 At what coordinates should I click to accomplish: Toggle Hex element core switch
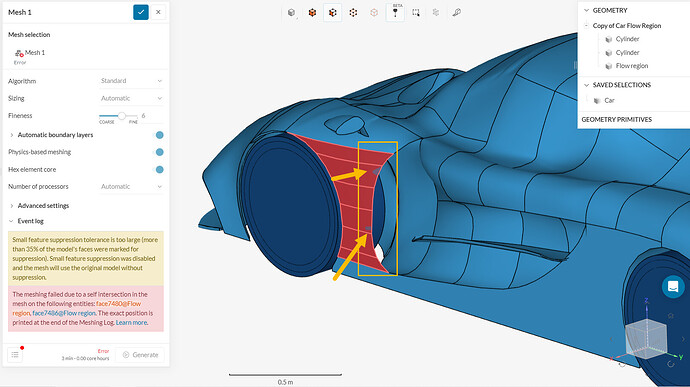[x=159, y=170]
